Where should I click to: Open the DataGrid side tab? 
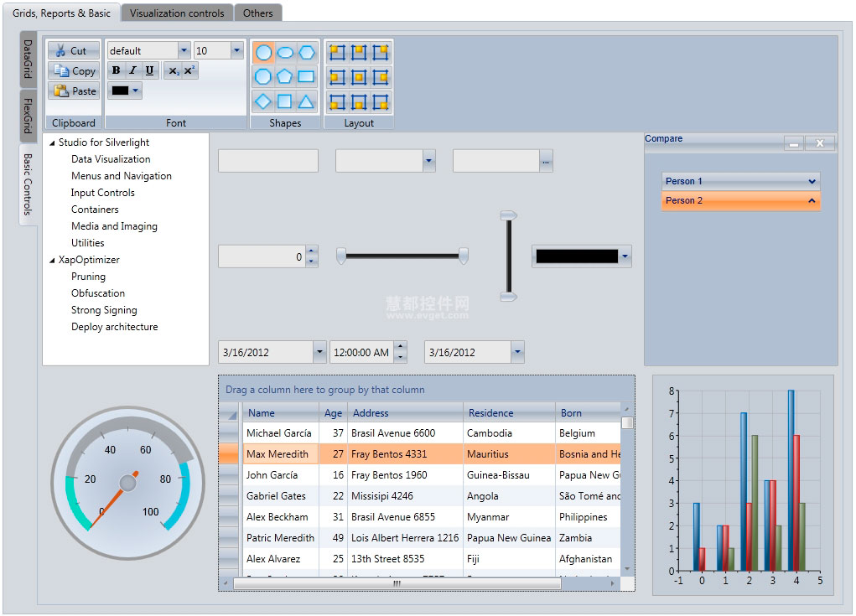tap(28, 59)
